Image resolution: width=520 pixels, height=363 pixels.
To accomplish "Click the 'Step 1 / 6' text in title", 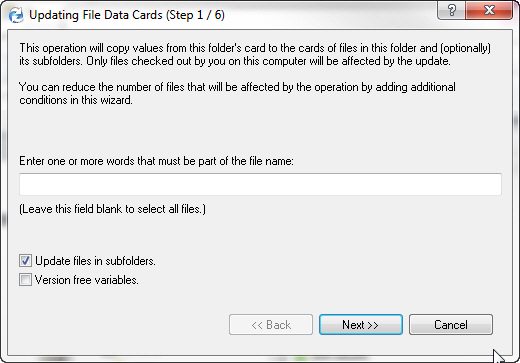I will pos(196,15).
